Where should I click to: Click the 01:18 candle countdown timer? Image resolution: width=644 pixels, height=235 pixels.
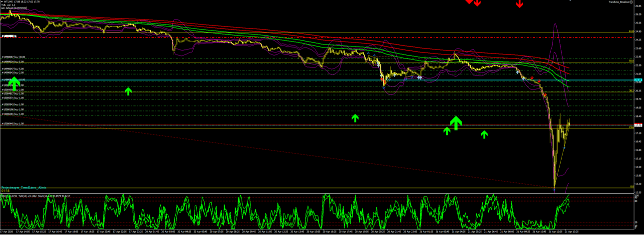point(5,191)
